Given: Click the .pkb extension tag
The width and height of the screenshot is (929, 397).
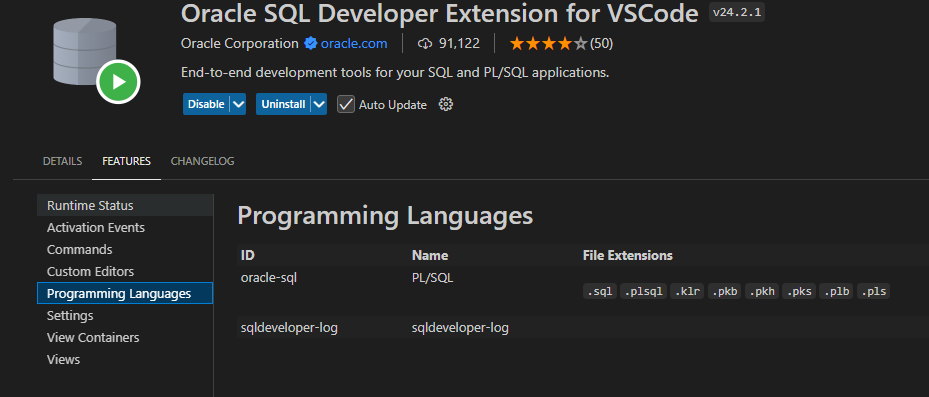Looking at the screenshot, I should 725,291.
